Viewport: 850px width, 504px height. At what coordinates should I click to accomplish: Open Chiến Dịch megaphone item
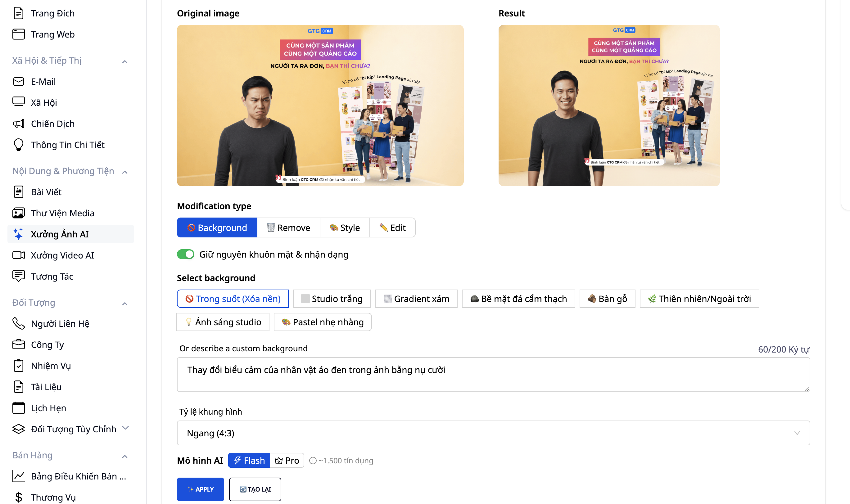53,124
